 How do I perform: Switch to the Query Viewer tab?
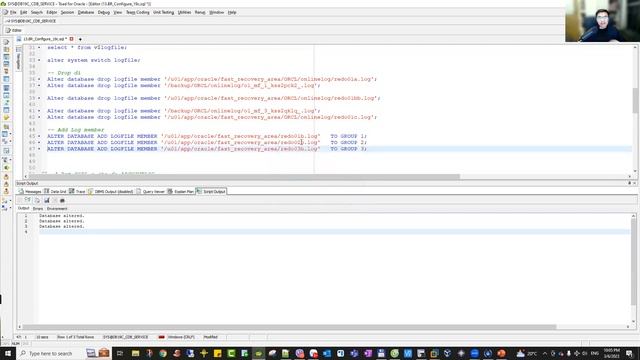pyautogui.click(x=151, y=191)
